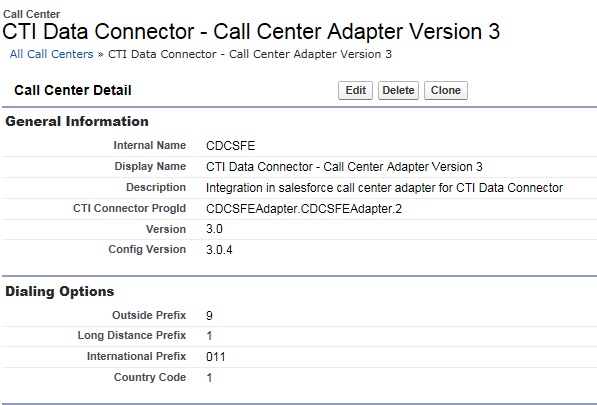Click the CTI Connector ProgId label
Viewport: 597px width, 405px height.
pos(129,208)
